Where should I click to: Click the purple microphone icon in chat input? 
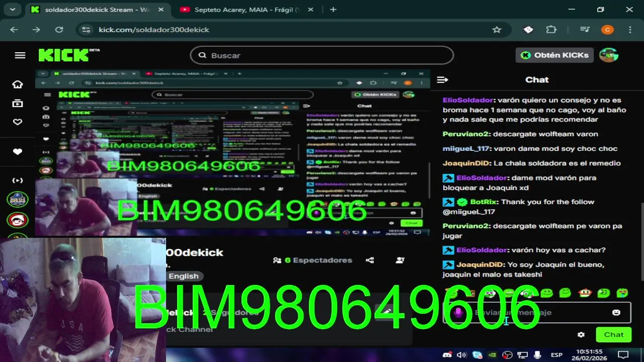[x=458, y=313]
